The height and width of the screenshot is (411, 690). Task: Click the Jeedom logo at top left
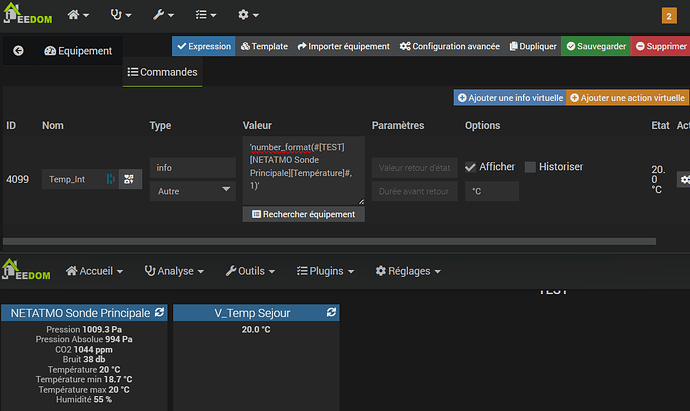click(x=27, y=14)
